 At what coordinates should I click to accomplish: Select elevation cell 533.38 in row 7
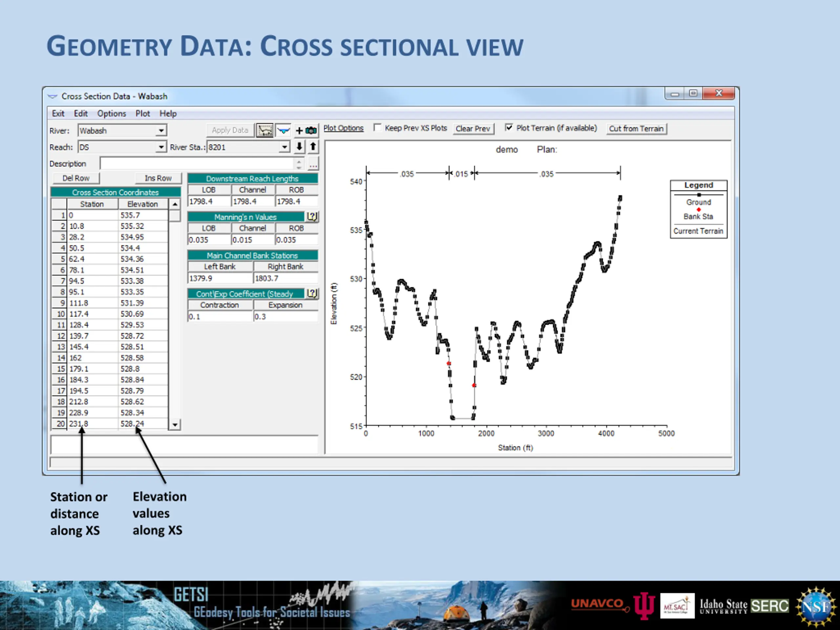[143, 281]
